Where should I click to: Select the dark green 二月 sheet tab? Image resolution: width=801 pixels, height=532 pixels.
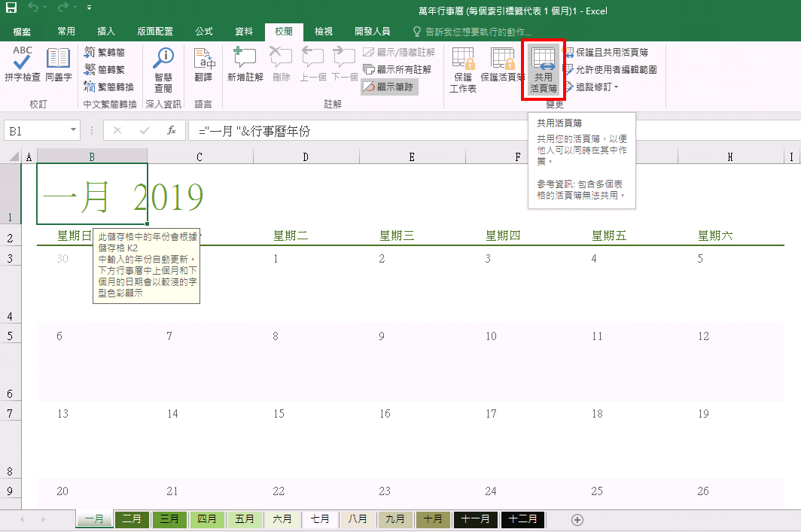(x=132, y=519)
